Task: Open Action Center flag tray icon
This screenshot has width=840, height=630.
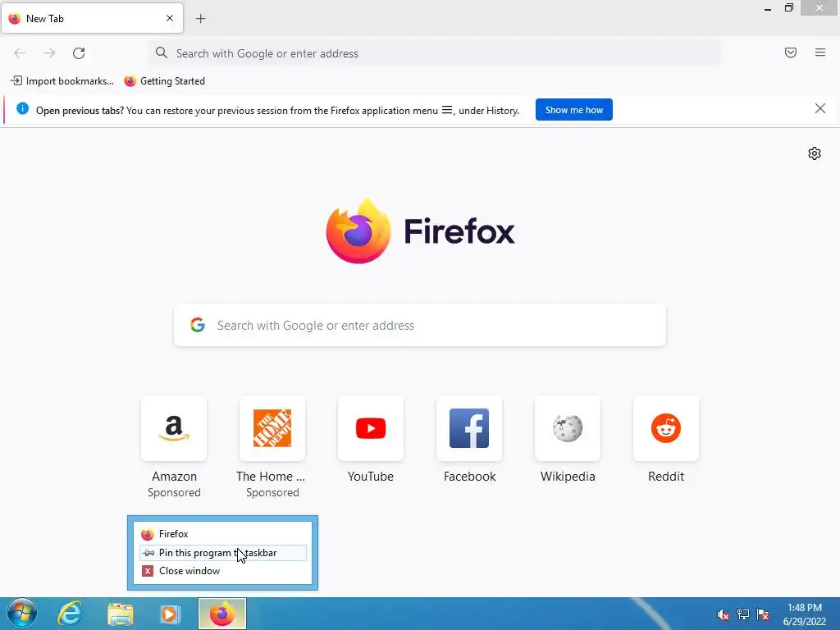Action: (x=763, y=614)
